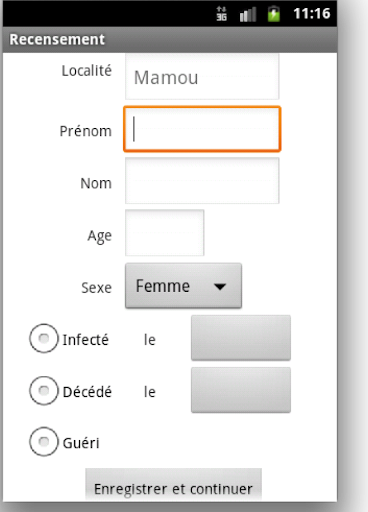Open the Sexe dropdown showing Femme
The height and width of the screenshot is (512, 368).
pyautogui.click(x=183, y=286)
